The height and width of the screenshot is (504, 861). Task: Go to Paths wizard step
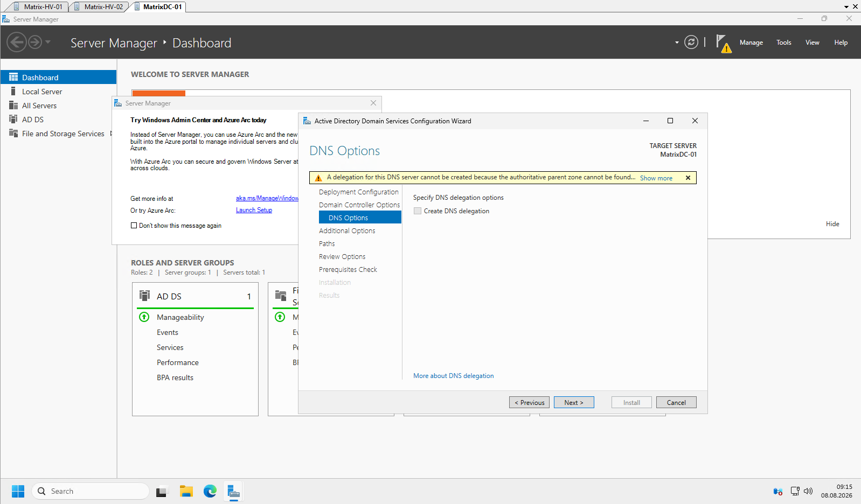[x=327, y=243]
